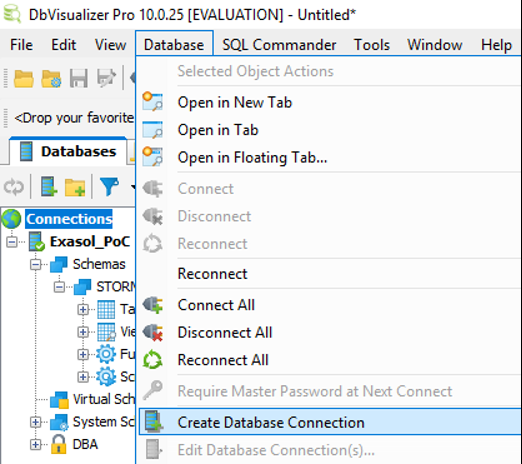The height and width of the screenshot is (464, 522).
Task: Click the System Schemas icon
Action: [x=59, y=422]
